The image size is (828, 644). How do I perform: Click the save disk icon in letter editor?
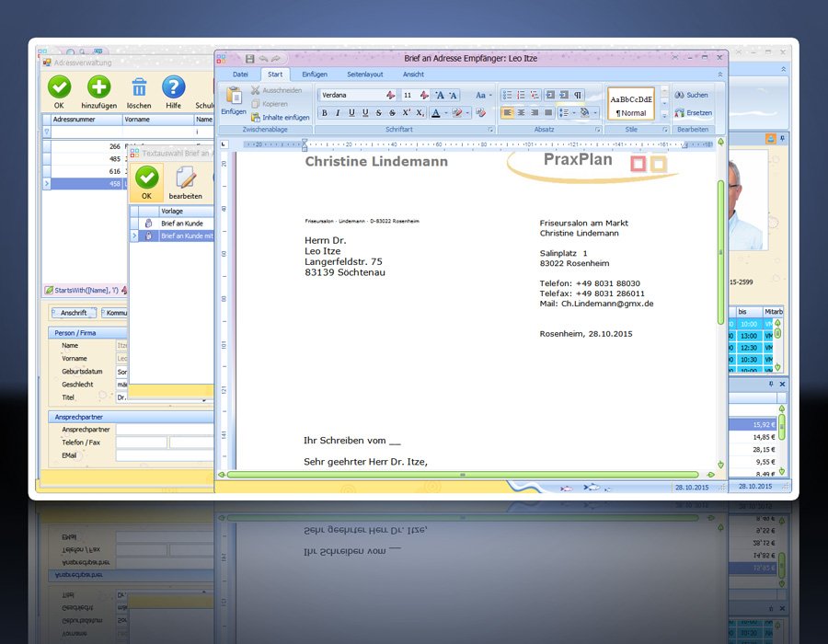(x=249, y=59)
